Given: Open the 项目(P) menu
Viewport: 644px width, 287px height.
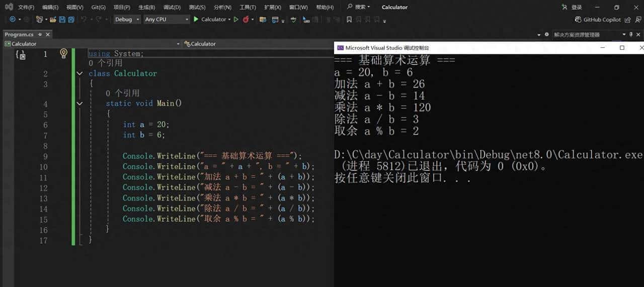Looking at the screenshot, I should tap(122, 7).
